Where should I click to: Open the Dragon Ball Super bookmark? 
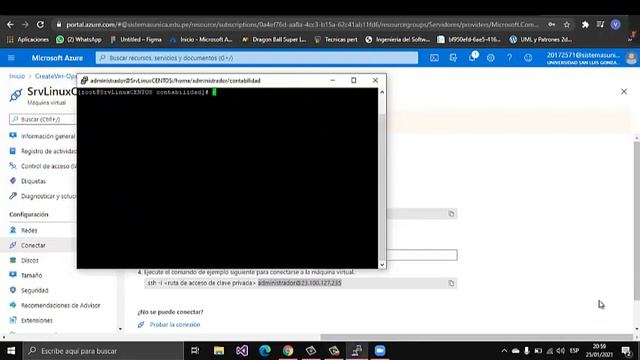[274, 40]
